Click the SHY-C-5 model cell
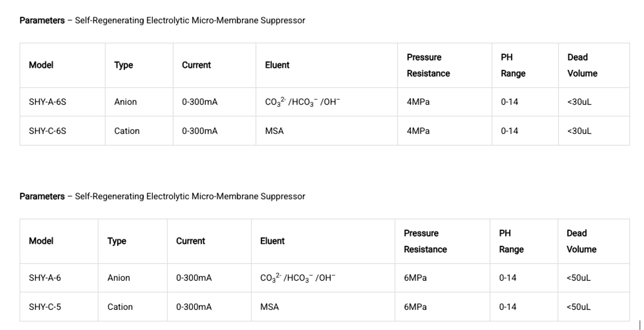This screenshot has height=330, width=644. coord(45,307)
